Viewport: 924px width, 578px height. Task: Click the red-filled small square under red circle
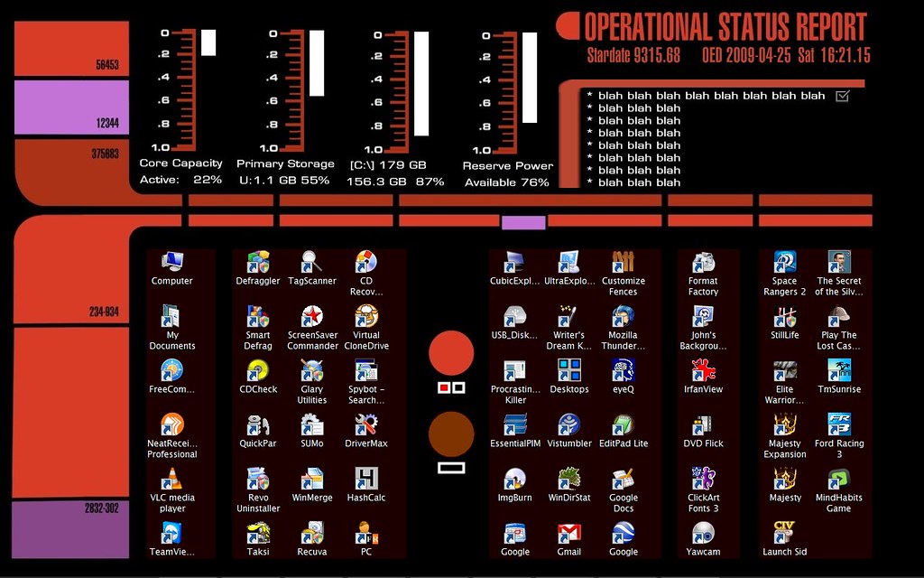[443, 387]
